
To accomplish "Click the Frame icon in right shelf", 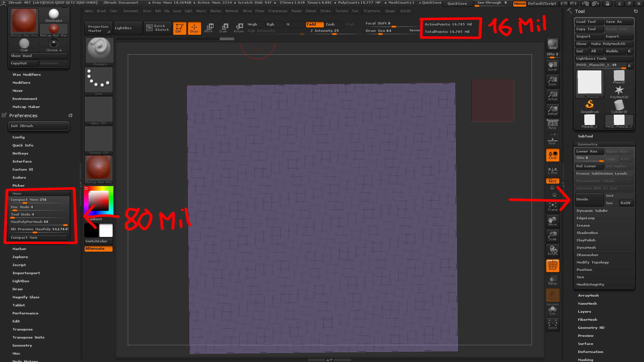I will [552, 207].
